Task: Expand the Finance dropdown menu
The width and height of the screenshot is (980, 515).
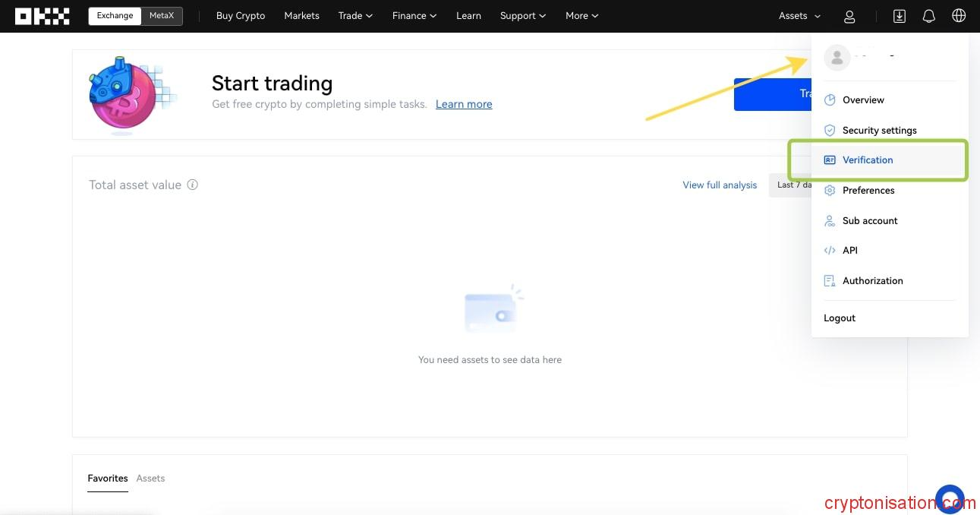Action: point(414,16)
